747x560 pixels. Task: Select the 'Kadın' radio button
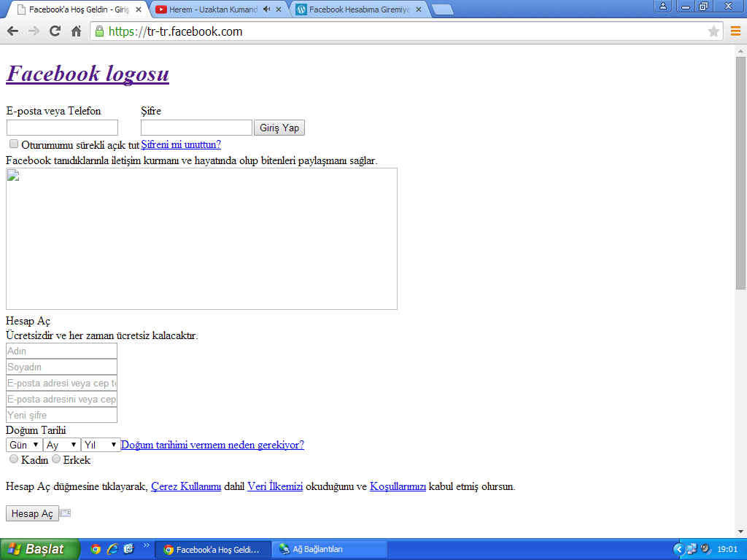pos(13,459)
